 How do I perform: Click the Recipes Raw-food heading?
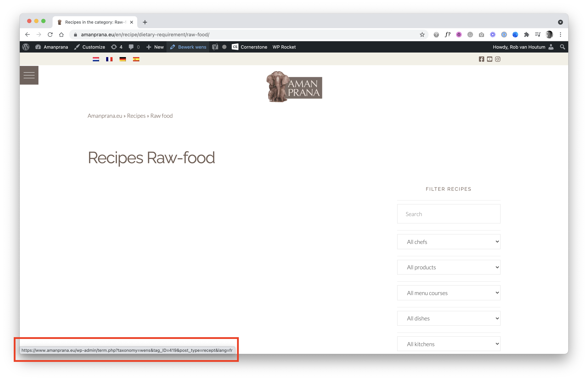(x=151, y=158)
